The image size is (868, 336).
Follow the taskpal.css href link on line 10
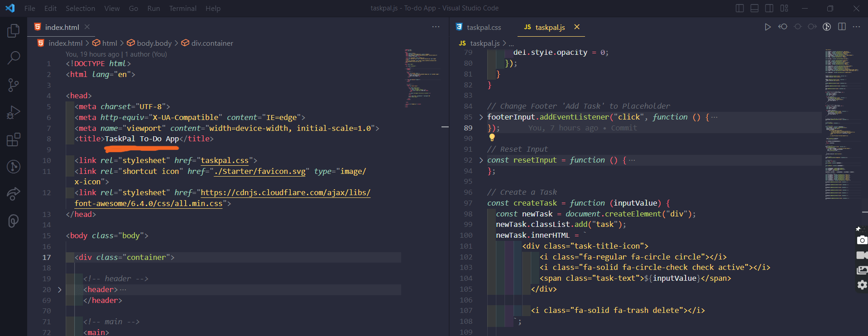(225, 161)
